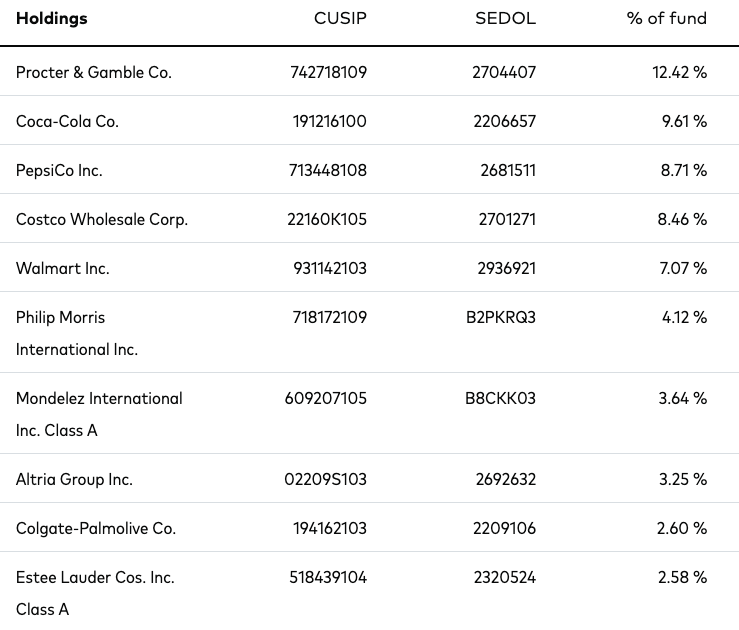739x630 pixels.
Task: Click the Holdings column header
Action: pos(52,18)
